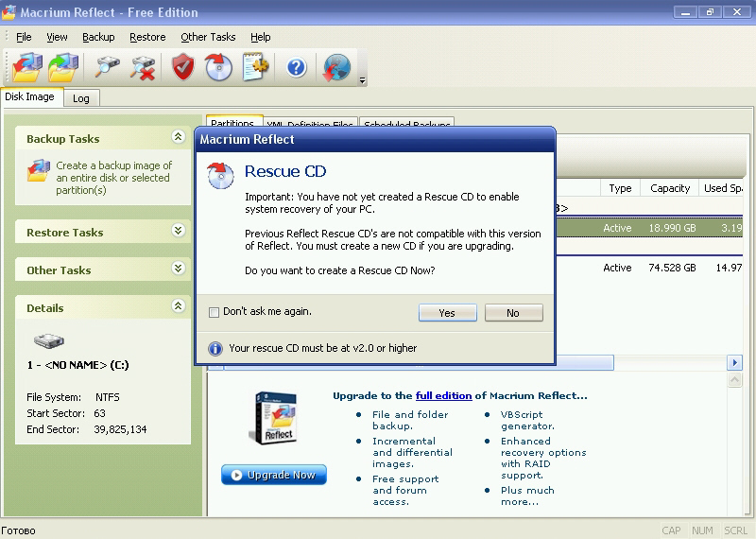Click the Capacity column header
This screenshot has width=756, height=539.
coord(670,188)
